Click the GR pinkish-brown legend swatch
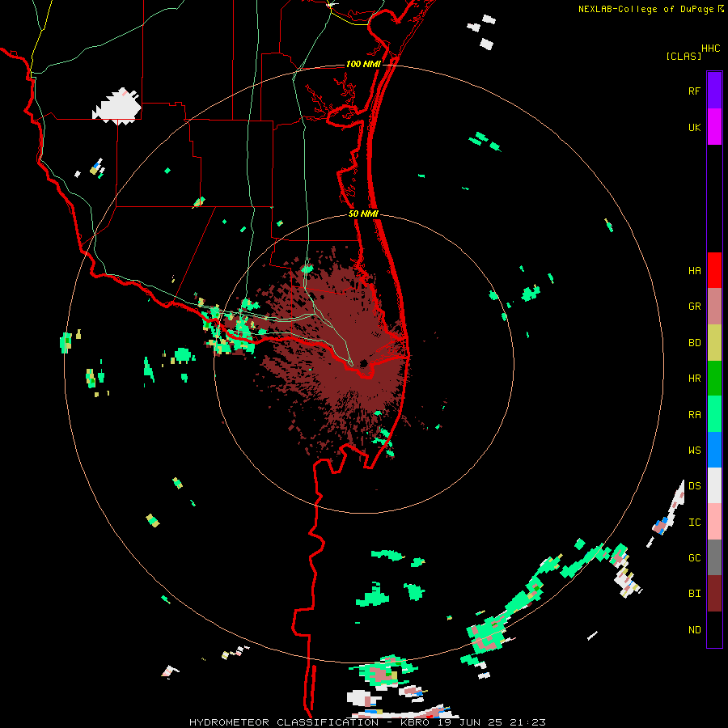Screen dimensions: 728x728 click(714, 307)
